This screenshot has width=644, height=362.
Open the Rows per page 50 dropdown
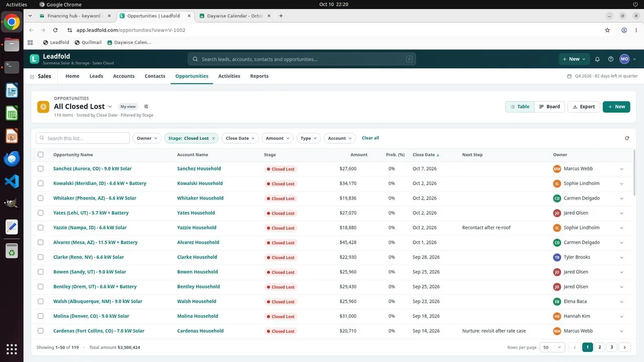click(x=552, y=347)
